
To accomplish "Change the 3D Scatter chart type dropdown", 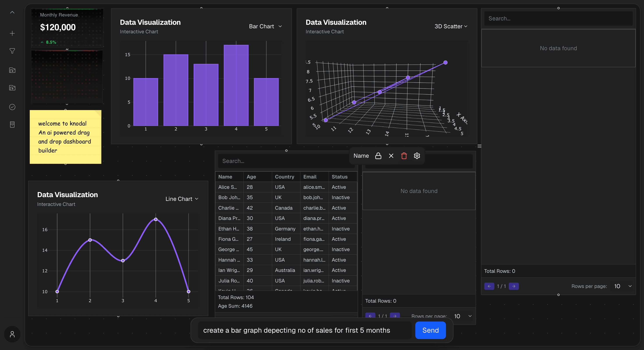I will click(451, 26).
